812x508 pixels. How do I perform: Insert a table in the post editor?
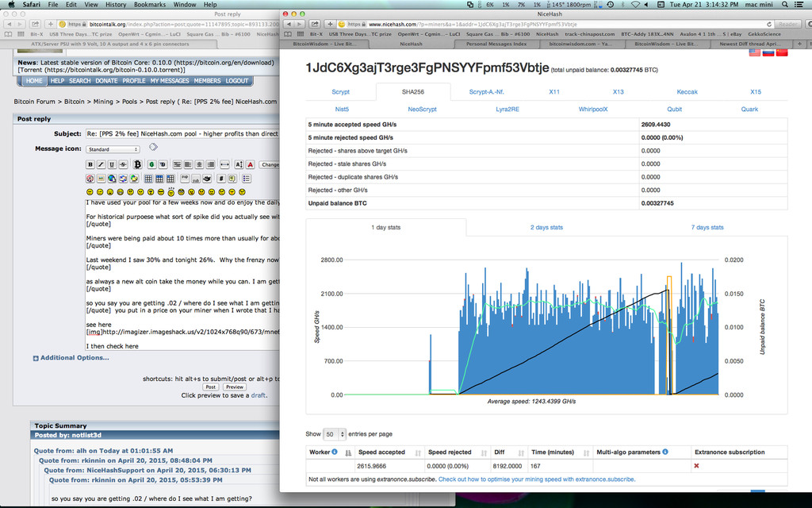click(x=148, y=179)
